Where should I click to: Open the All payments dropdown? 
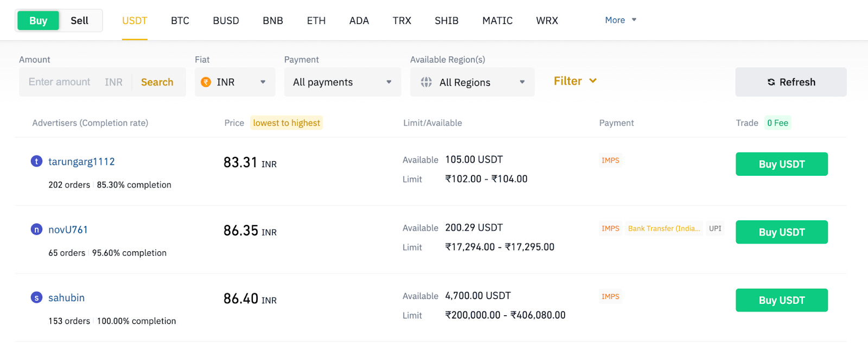click(x=342, y=82)
